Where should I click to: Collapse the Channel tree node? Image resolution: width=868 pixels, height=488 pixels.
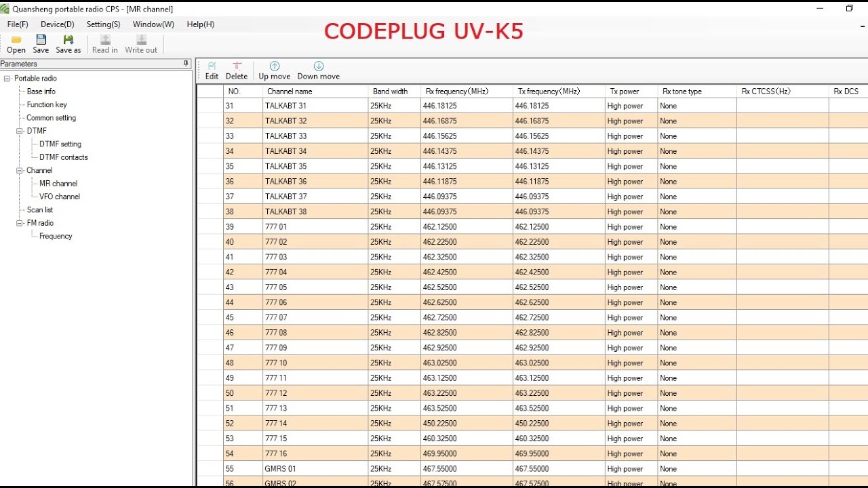click(20, 170)
